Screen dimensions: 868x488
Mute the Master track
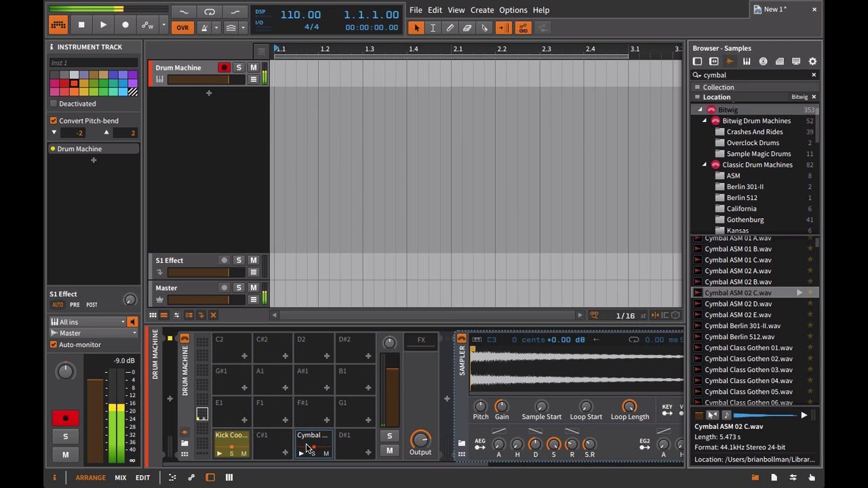tap(254, 287)
